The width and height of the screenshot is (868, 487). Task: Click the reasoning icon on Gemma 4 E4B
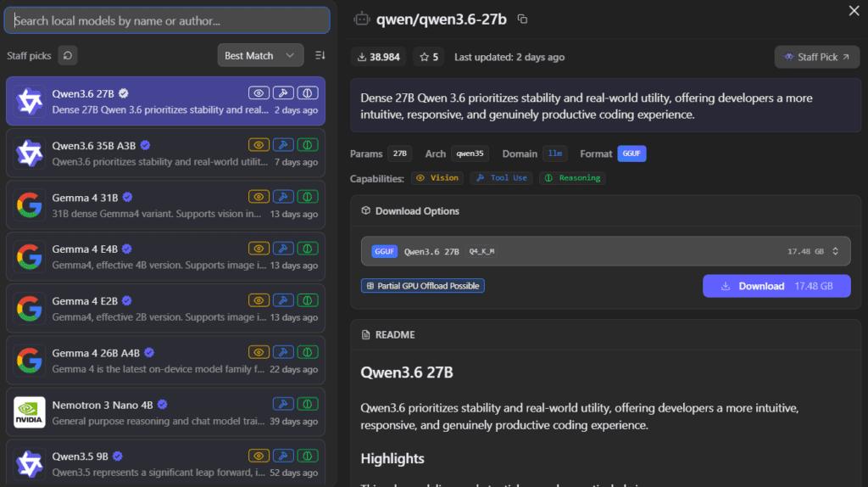click(x=307, y=249)
